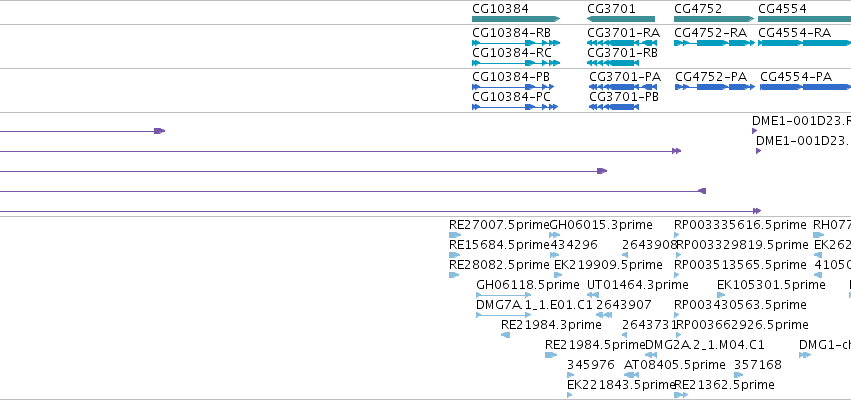
Task: Click the RP003513565.5prime EST marker
Action: (676, 275)
